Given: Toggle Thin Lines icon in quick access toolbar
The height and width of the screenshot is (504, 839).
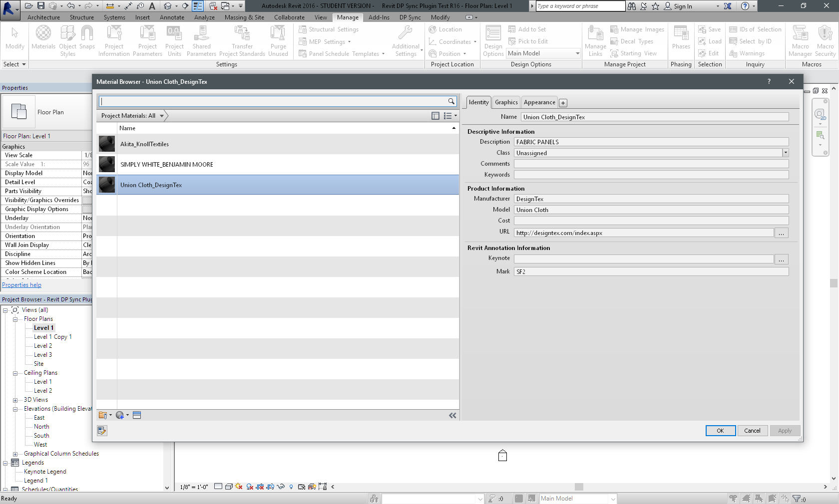Looking at the screenshot, I should (x=198, y=6).
